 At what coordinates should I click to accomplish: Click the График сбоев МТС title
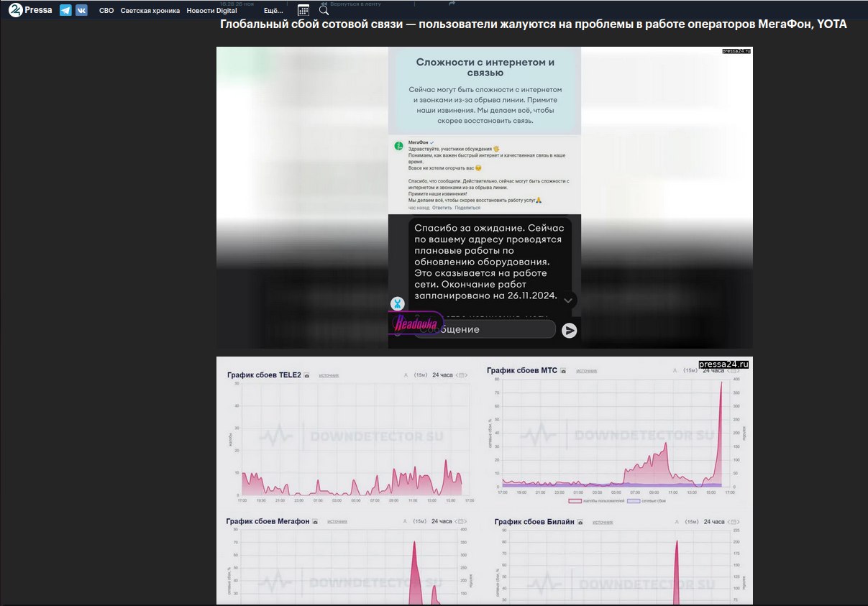pos(522,371)
